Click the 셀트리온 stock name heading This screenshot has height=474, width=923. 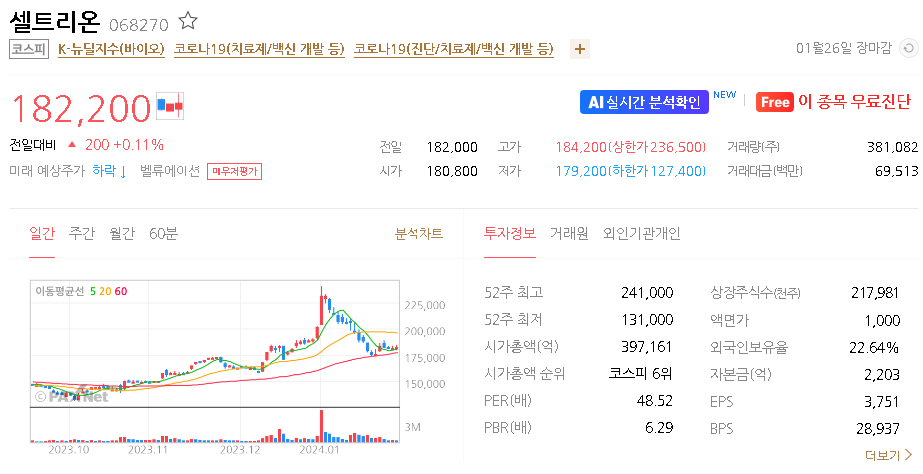click(x=55, y=22)
